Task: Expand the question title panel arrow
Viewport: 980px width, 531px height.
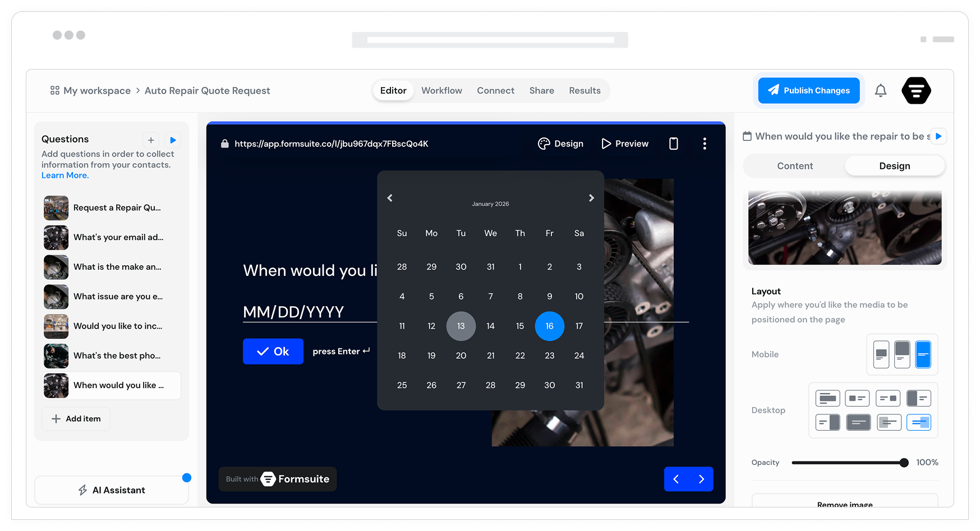Action: pyautogui.click(x=938, y=136)
